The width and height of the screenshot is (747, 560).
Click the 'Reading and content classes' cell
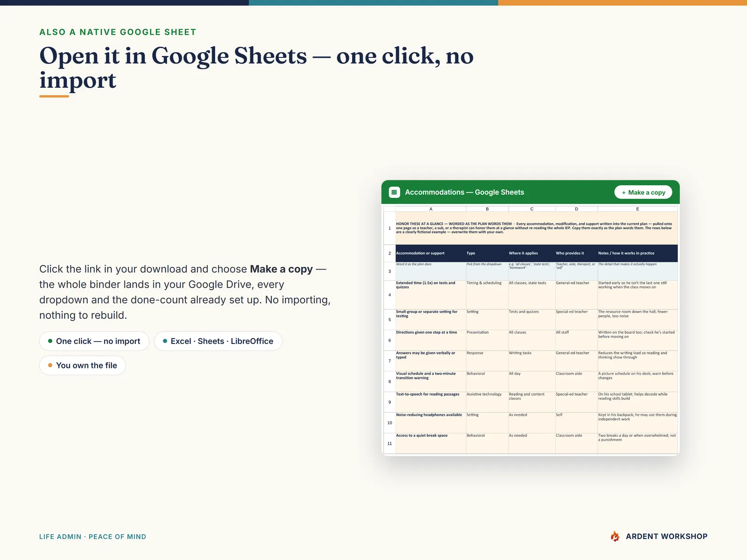click(532, 402)
